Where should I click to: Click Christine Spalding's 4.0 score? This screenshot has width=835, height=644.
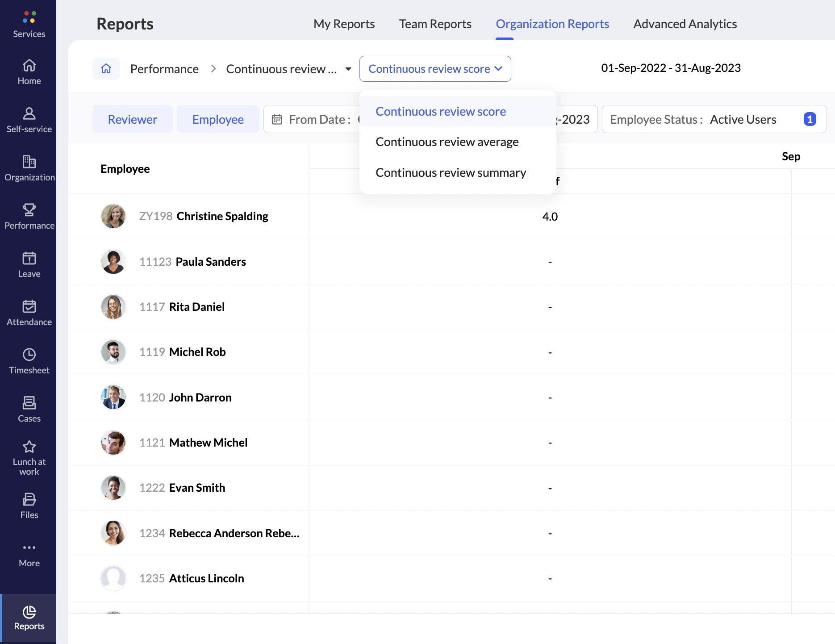(x=550, y=217)
